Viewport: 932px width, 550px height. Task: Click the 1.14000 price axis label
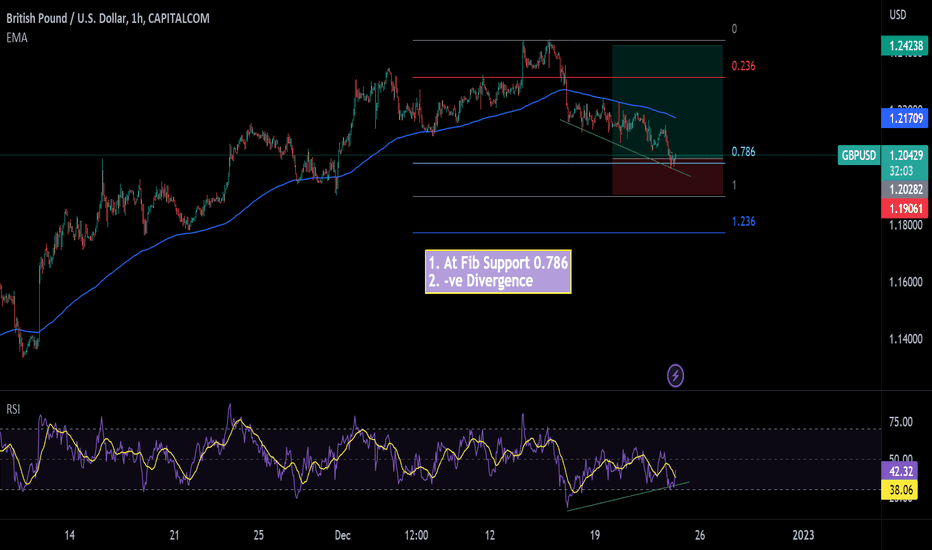(905, 339)
